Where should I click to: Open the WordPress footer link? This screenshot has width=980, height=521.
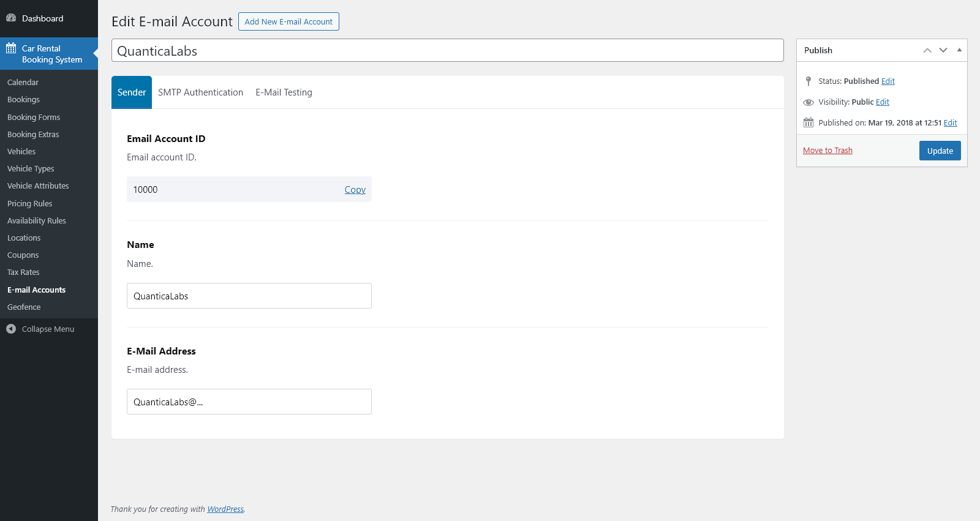225,509
